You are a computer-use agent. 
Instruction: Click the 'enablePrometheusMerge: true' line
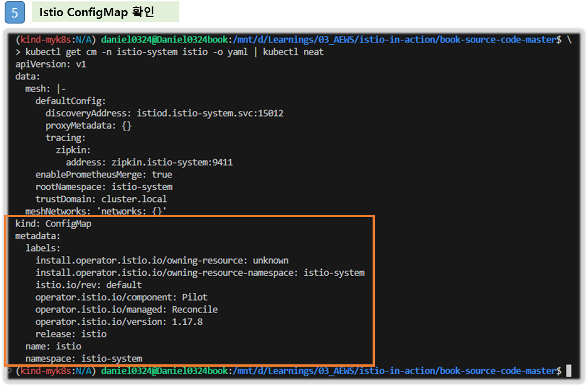pos(104,175)
